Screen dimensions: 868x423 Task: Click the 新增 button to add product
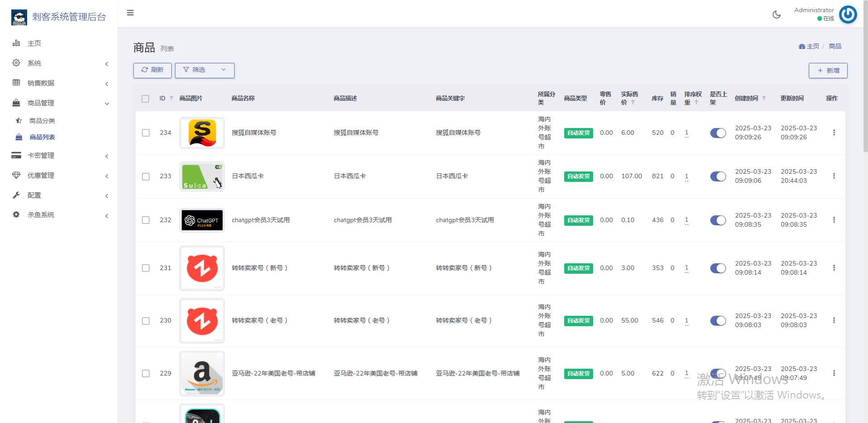(828, 71)
